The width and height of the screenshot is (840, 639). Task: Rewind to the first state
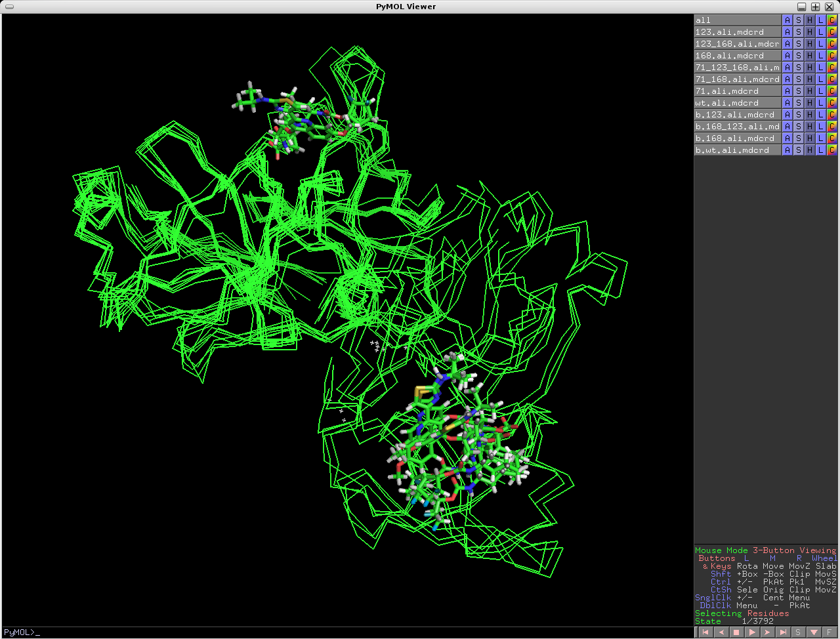[705, 632]
